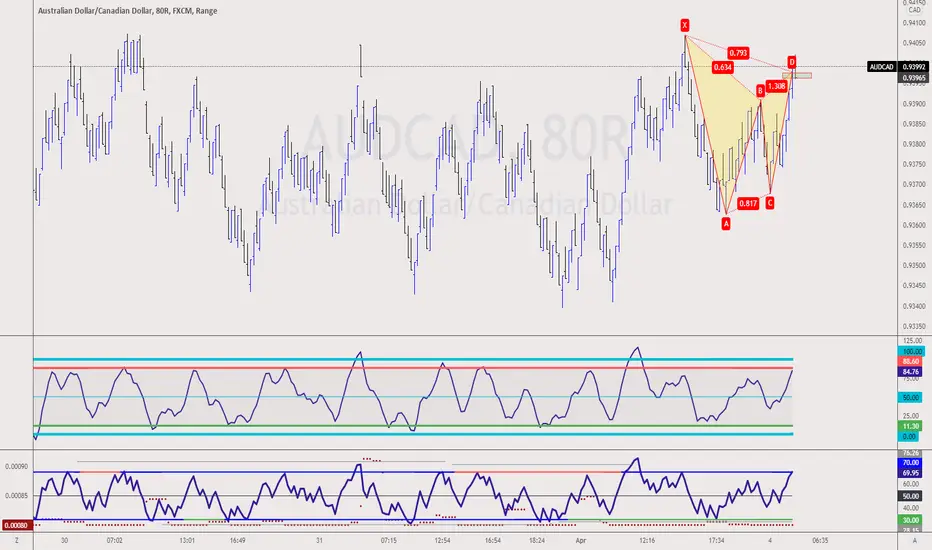Image resolution: width=932 pixels, height=550 pixels.
Task: Click the 0.817 ratio label
Action: (x=748, y=203)
